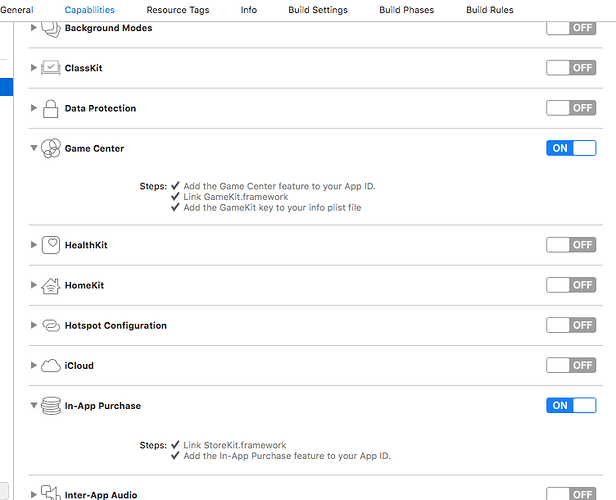Screen dimensions: 616x500
Task: Click the HomeKit house icon
Action: point(50,285)
